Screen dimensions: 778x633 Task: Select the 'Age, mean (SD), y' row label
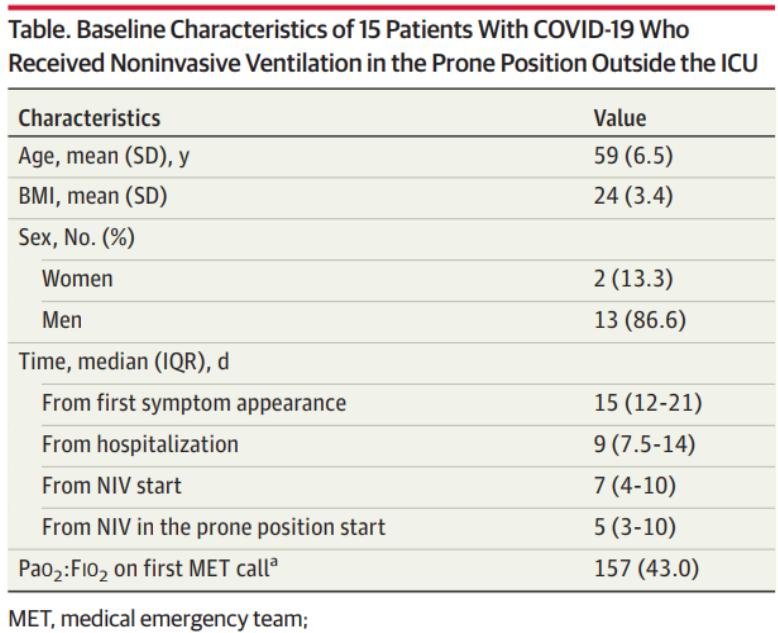[x=104, y=157]
